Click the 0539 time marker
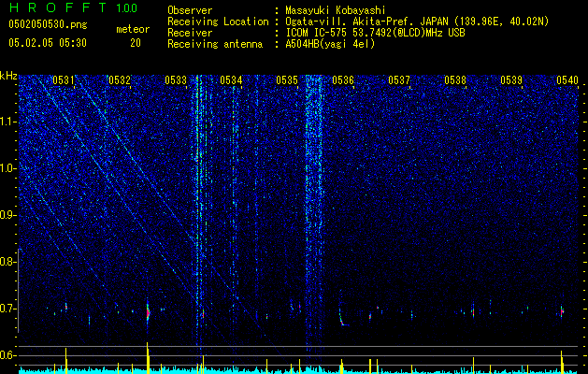This screenshot has width=588, height=374. point(511,80)
